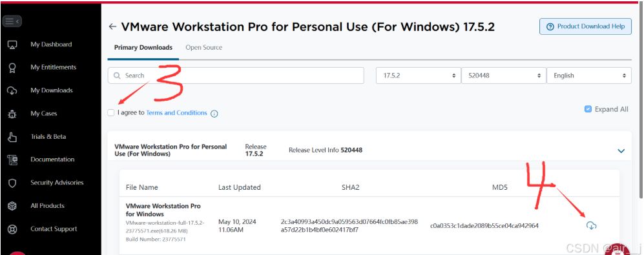Click the Trials & Beta hand icon

tap(12, 137)
